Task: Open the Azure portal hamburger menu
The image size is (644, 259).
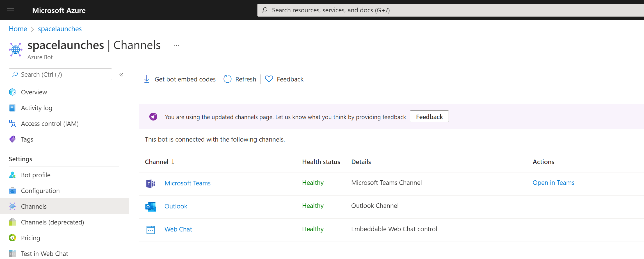Action: click(x=11, y=10)
